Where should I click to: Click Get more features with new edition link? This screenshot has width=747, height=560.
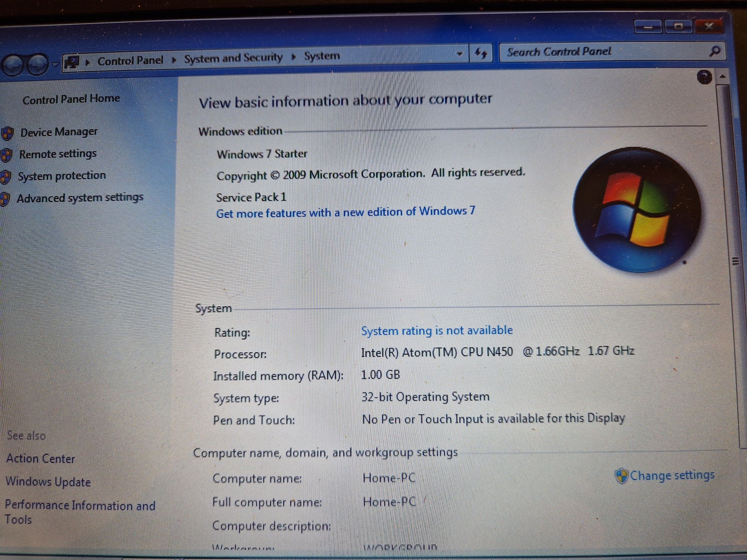[x=346, y=212]
